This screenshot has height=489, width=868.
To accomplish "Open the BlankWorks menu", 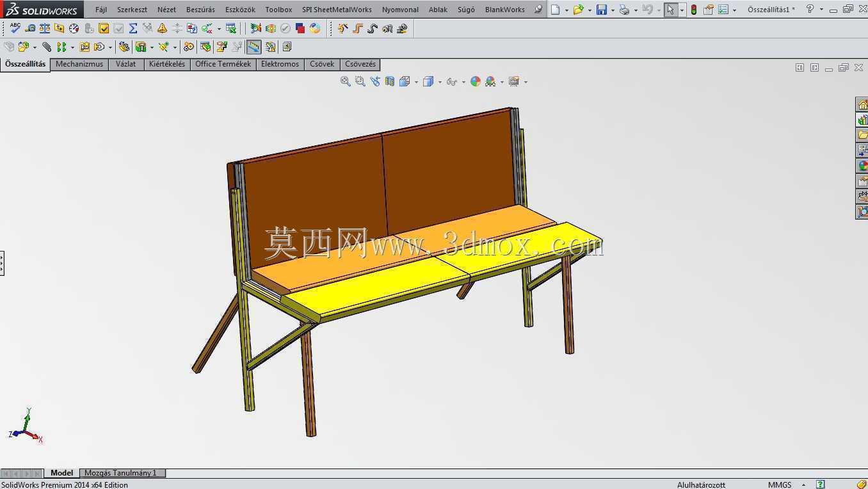I will pos(504,10).
